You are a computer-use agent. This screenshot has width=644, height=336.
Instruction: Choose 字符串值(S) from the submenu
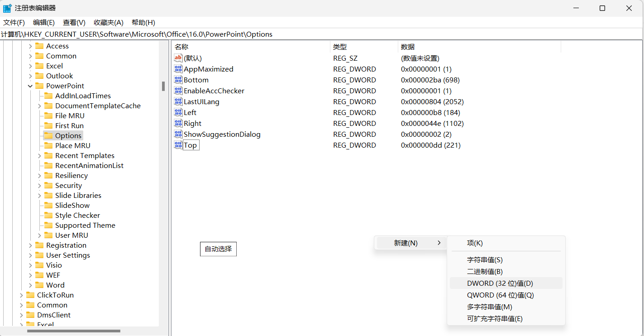[x=506, y=260]
